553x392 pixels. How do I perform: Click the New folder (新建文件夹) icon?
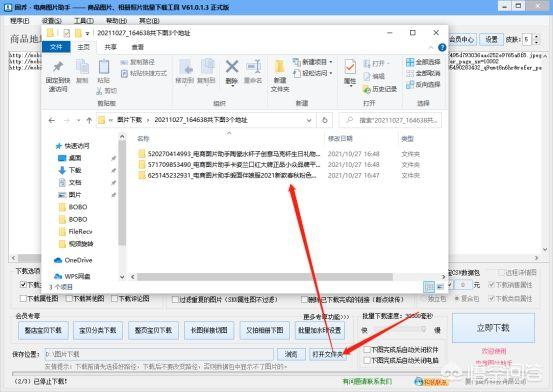pos(280,67)
